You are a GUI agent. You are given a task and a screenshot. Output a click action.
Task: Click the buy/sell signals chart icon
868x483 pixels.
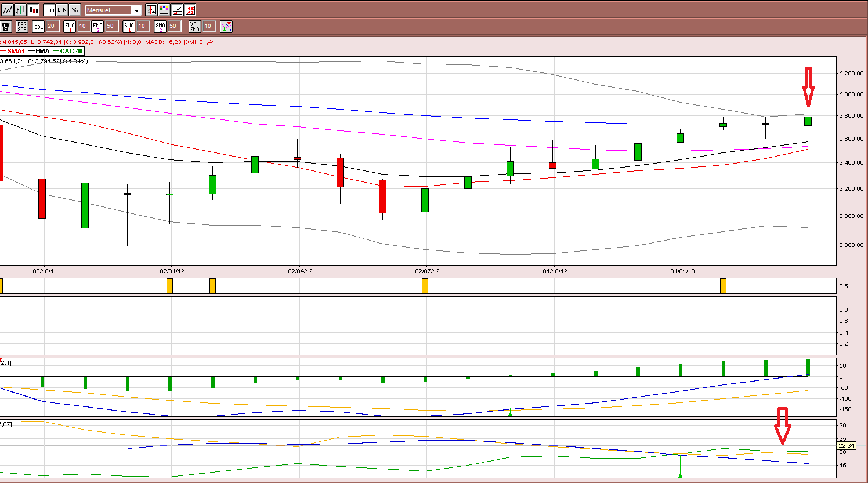click(x=226, y=27)
